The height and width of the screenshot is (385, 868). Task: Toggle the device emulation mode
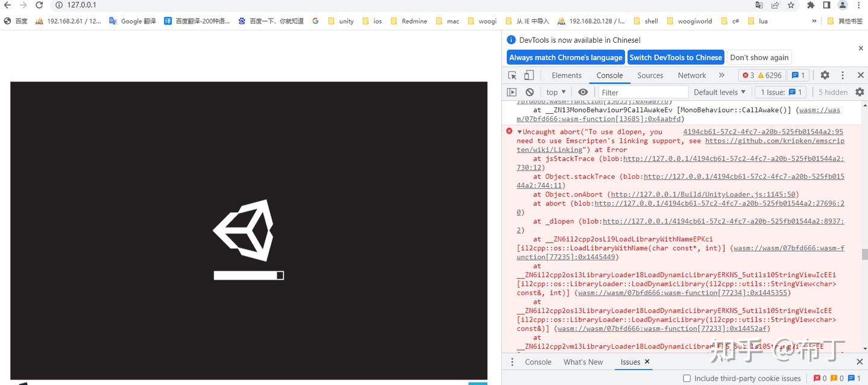tap(529, 75)
